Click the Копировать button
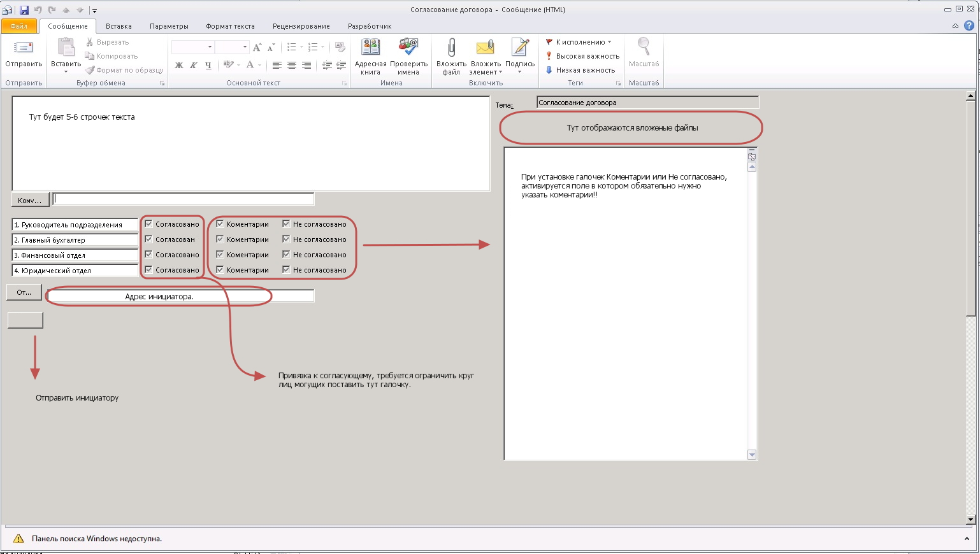 coord(112,56)
